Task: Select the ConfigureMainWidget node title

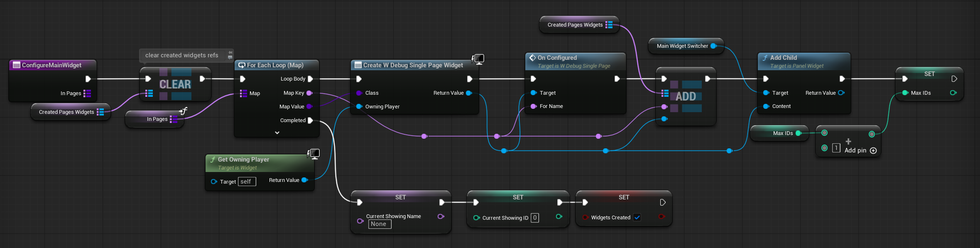Action: tap(52, 65)
